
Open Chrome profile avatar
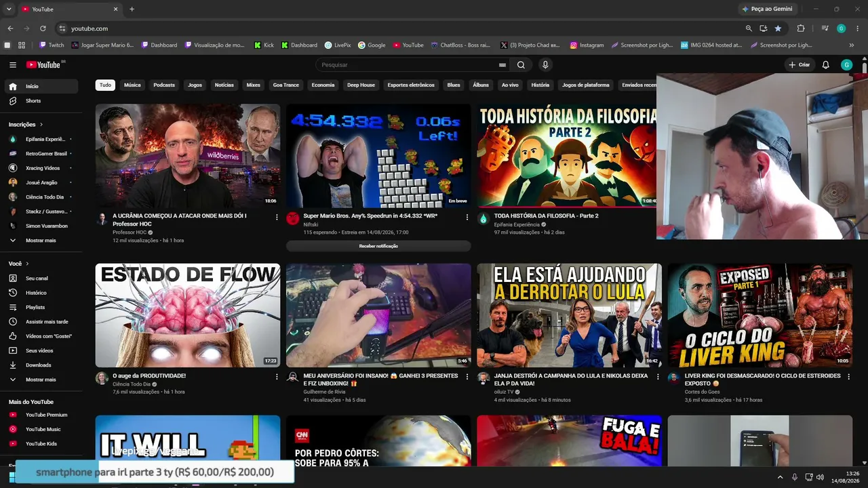click(842, 28)
